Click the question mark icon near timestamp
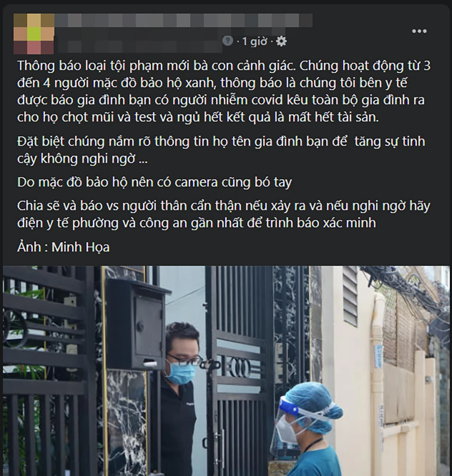 click(227, 40)
